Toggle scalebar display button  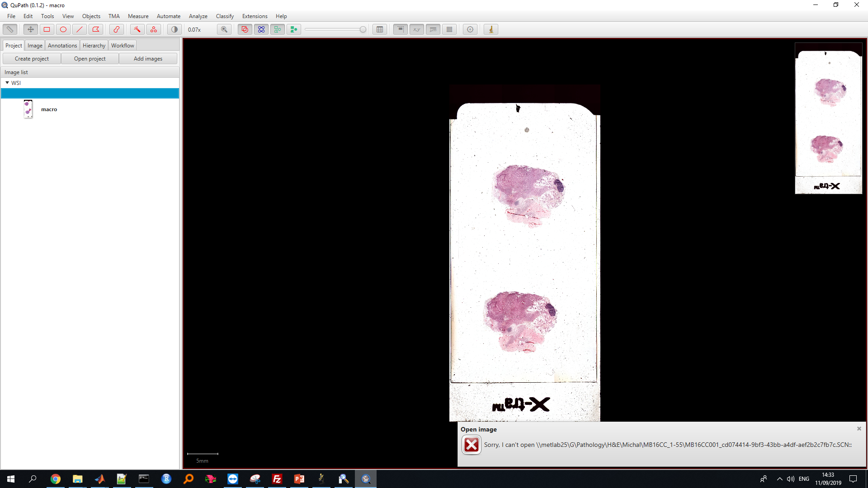[433, 29]
